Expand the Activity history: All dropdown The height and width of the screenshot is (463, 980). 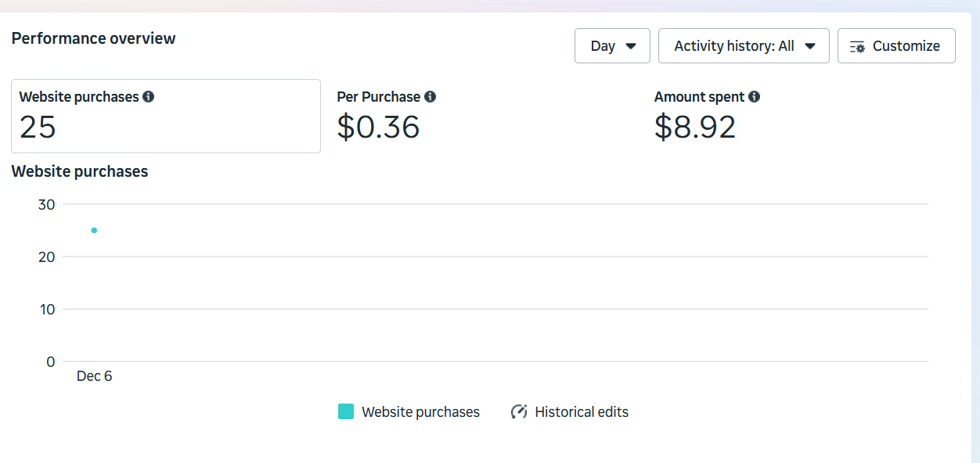[743, 46]
